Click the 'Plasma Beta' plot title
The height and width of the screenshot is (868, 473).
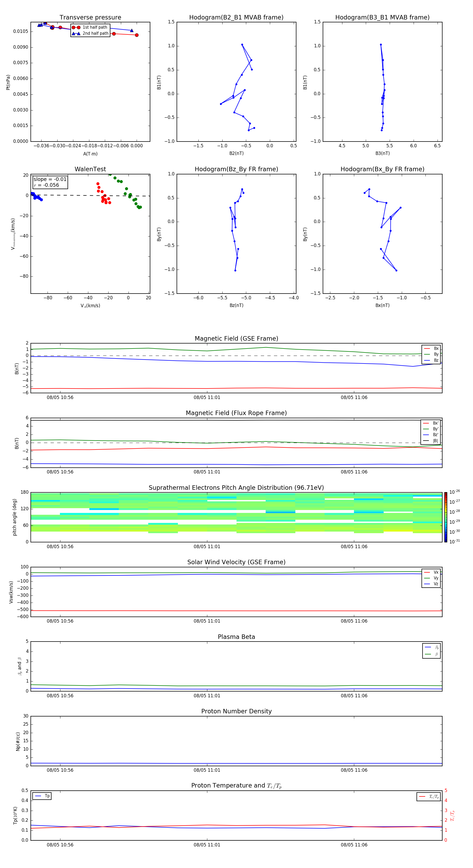pyautogui.click(x=236, y=637)
